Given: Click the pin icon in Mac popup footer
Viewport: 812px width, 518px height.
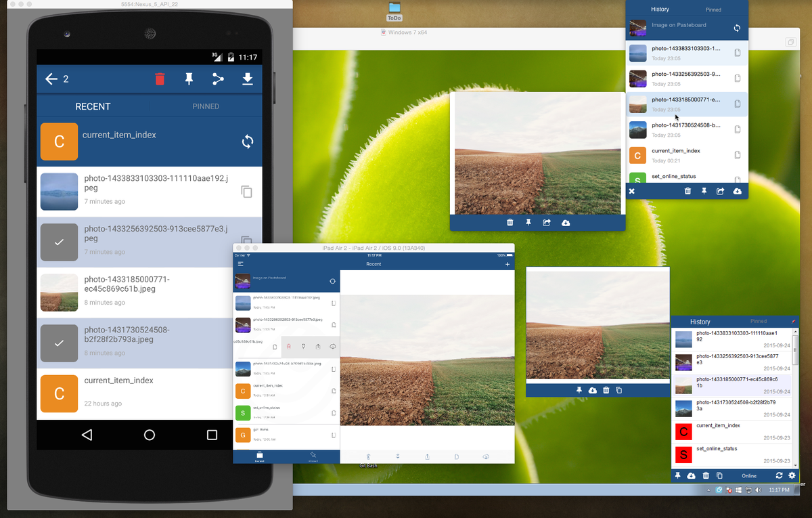Looking at the screenshot, I should (704, 192).
